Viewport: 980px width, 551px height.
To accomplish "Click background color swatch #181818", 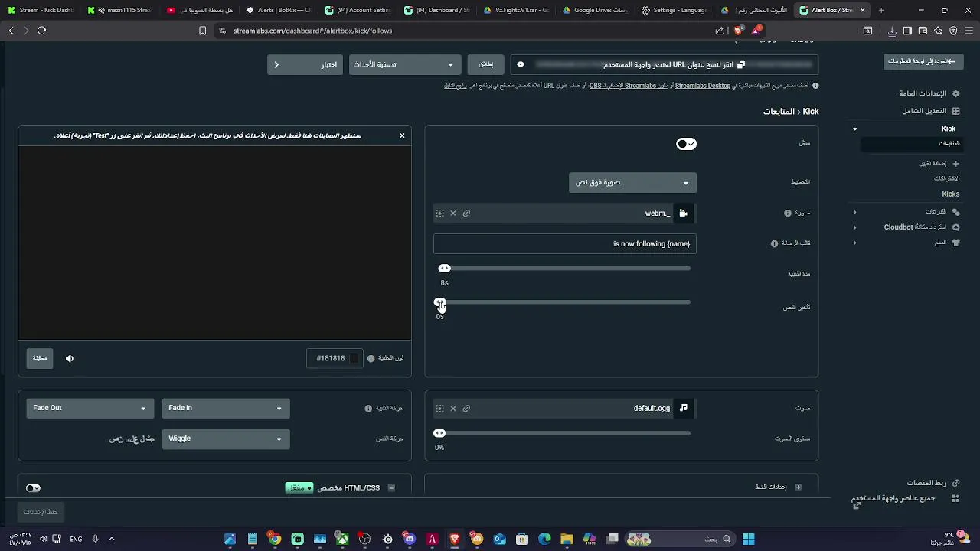I will coord(353,358).
